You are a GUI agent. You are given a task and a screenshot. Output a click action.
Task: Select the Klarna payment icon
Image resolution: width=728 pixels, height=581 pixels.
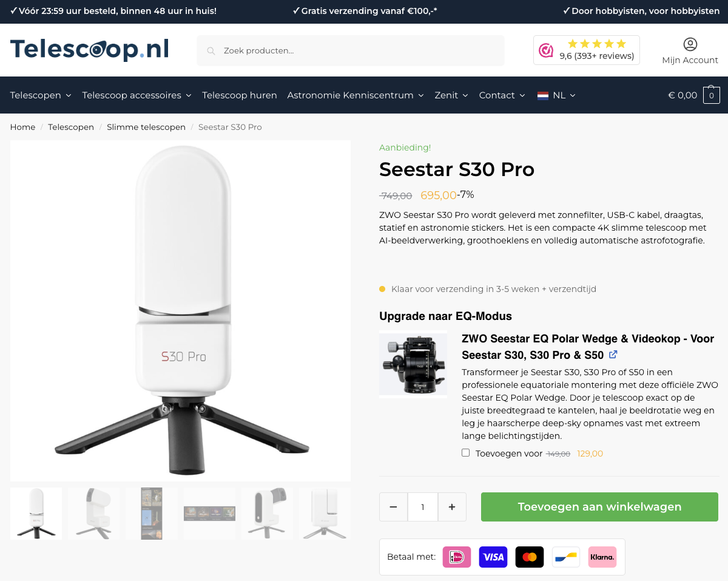(x=602, y=557)
